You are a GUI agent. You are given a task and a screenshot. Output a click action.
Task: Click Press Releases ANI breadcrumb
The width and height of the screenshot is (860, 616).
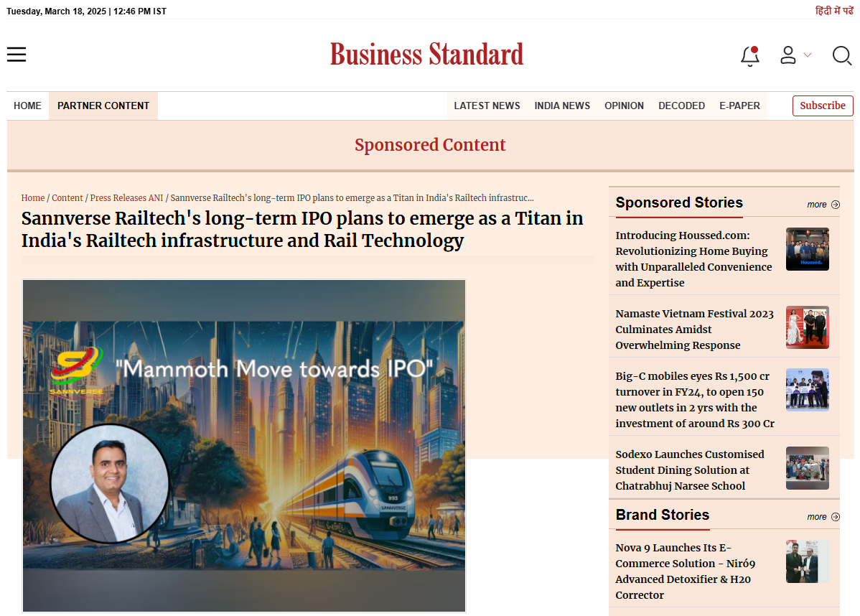click(x=126, y=198)
